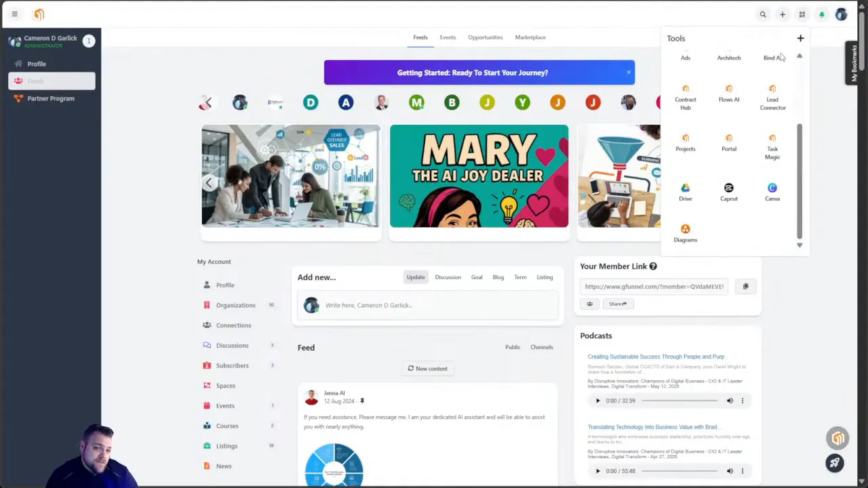
Task: Open Organizations under My Account
Action: coord(236,305)
